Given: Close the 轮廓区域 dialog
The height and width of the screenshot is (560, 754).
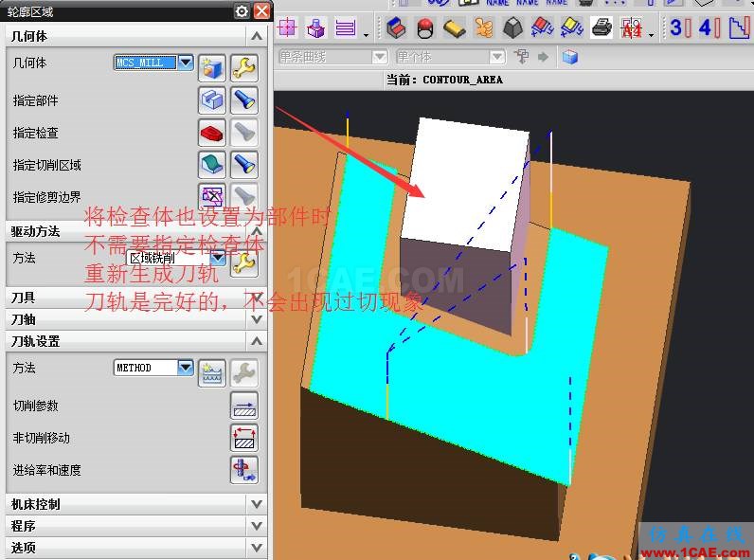Looking at the screenshot, I should click(261, 10).
